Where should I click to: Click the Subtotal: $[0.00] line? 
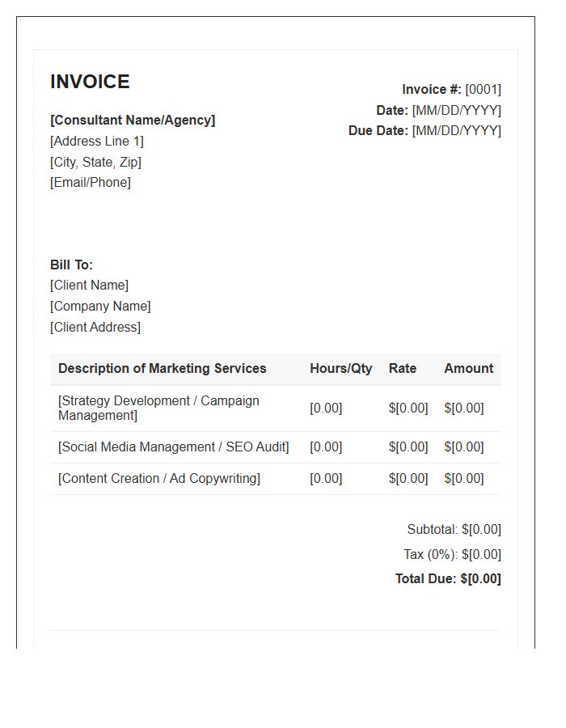pyautogui.click(x=454, y=530)
